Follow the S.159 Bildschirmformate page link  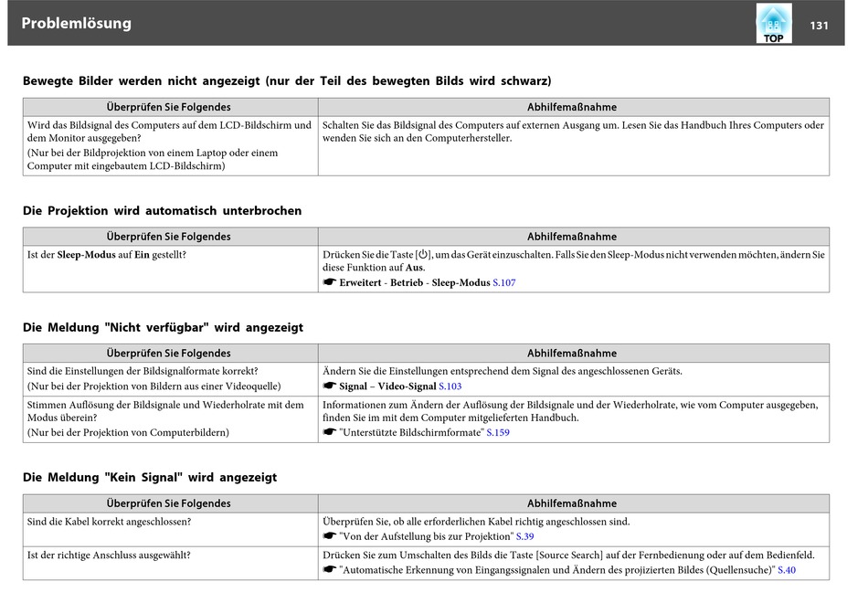point(498,432)
